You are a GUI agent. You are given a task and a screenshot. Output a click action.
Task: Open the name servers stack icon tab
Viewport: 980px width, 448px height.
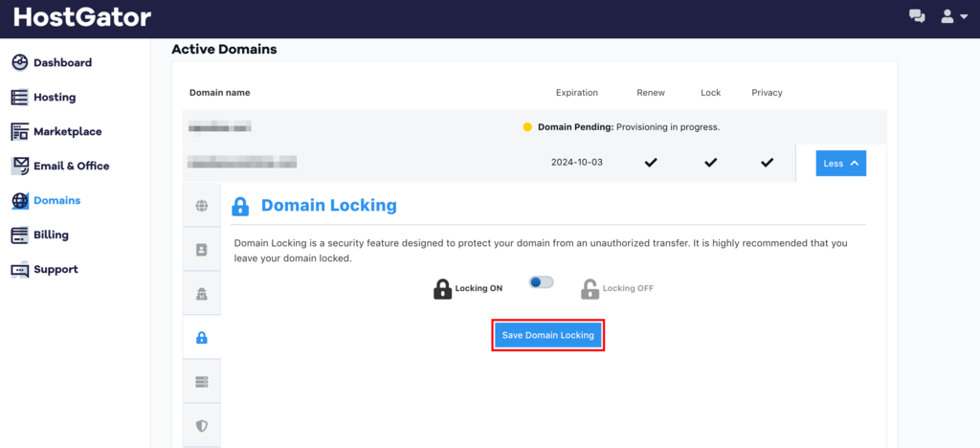tap(202, 382)
